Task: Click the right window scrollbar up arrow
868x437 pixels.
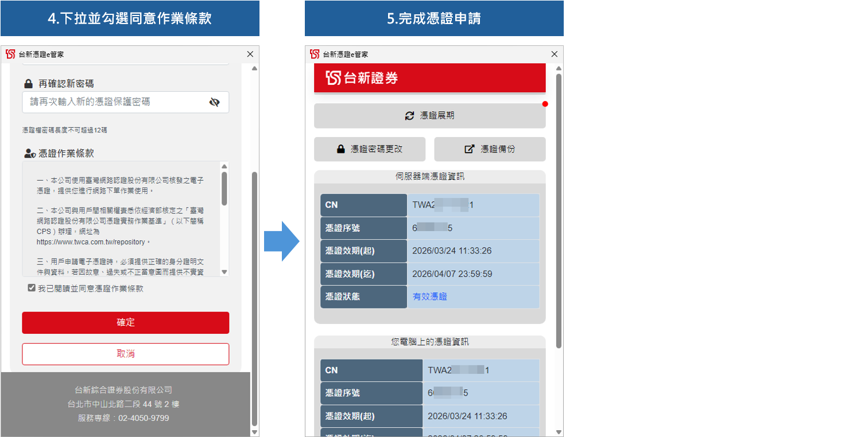Action: 559,68
